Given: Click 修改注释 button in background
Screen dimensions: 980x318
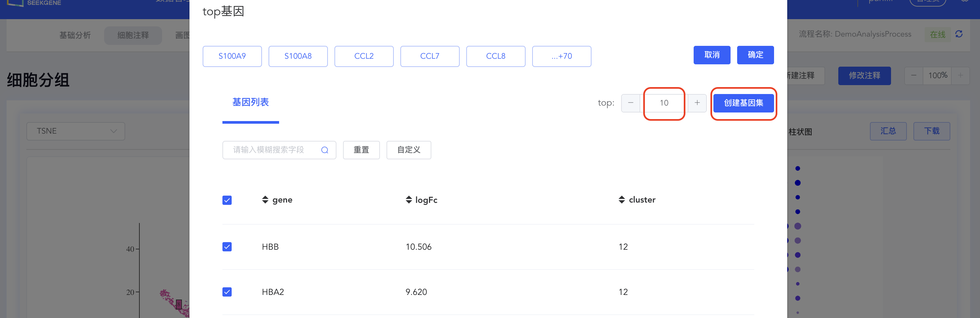Looking at the screenshot, I should coord(864,76).
